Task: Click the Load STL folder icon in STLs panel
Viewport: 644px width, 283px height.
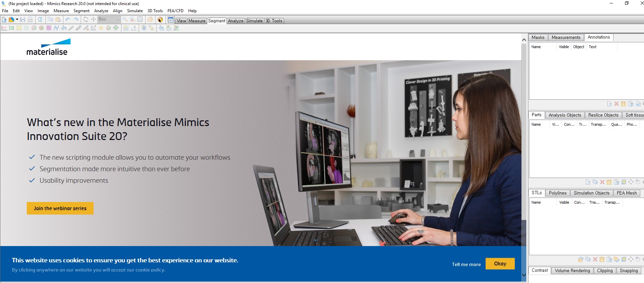Action: pos(581,260)
